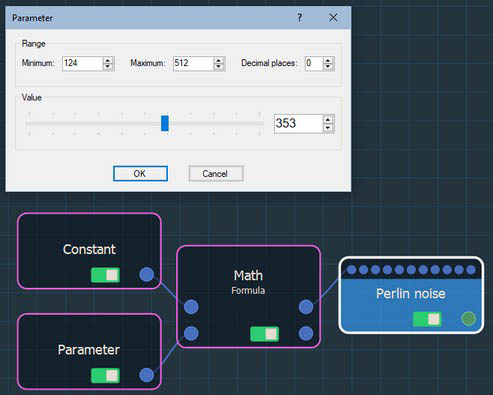Click the Minimum value field
Screen dimensions: 493x395
click(x=82, y=63)
